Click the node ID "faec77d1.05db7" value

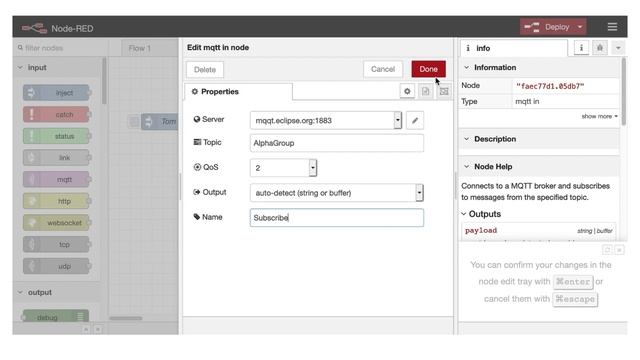click(x=550, y=86)
